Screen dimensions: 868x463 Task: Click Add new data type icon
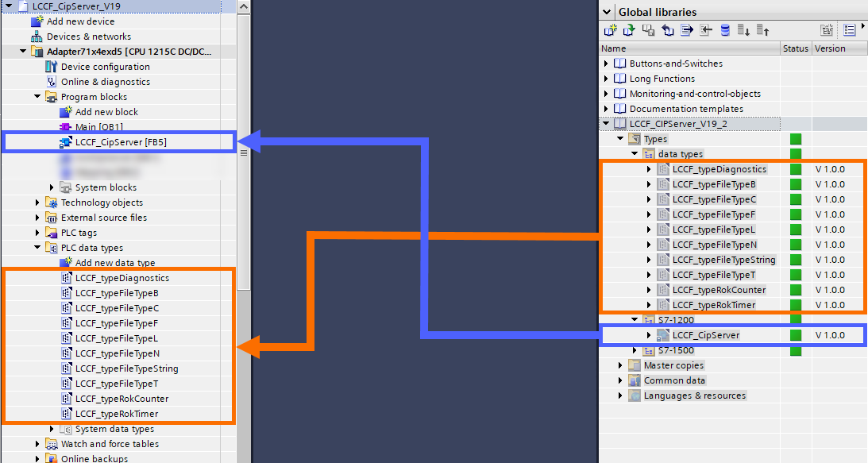point(65,263)
